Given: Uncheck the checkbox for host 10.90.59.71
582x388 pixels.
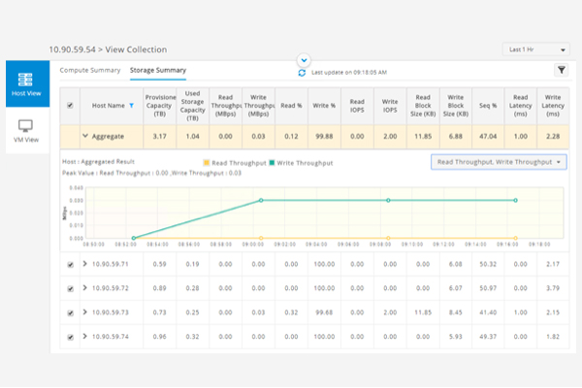Looking at the screenshot, I should [x=70, y=265].
